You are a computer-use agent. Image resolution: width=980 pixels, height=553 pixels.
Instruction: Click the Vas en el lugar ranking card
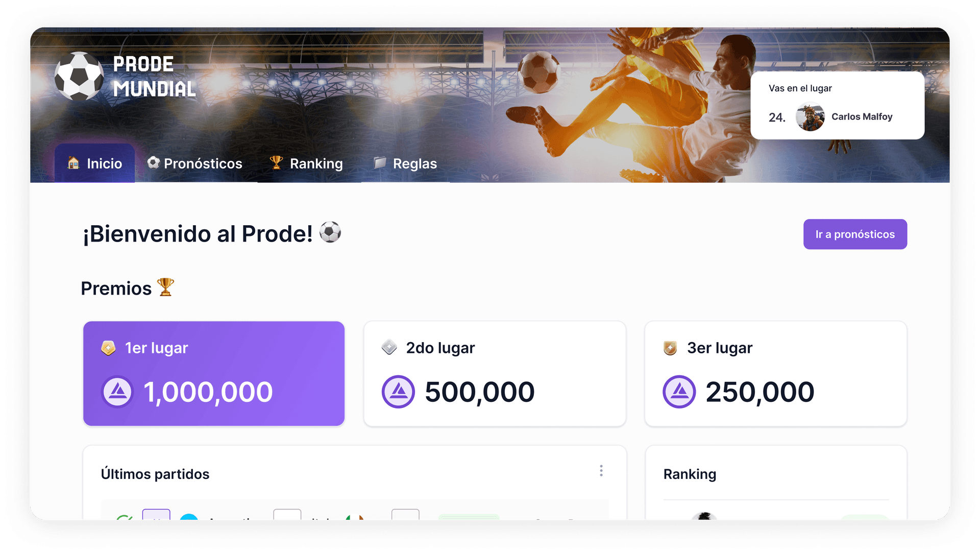pyautogui.click(x=838, y=105)
